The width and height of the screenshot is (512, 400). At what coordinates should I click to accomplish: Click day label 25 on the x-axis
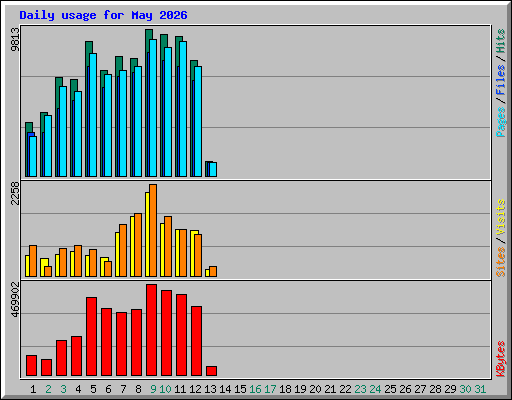390,389
